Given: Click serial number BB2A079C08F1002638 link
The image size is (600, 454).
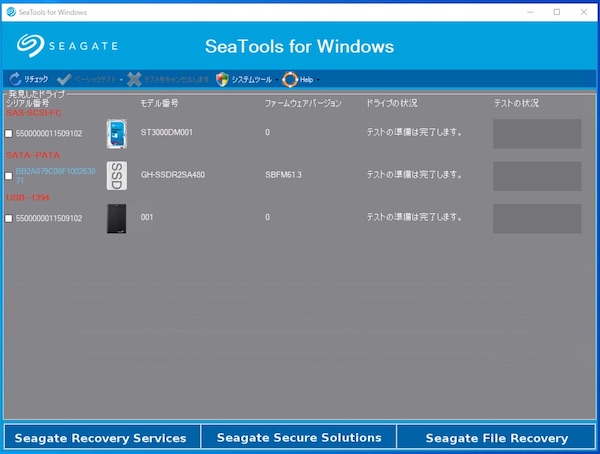Looking at the screenshot, I should (55, 175).
